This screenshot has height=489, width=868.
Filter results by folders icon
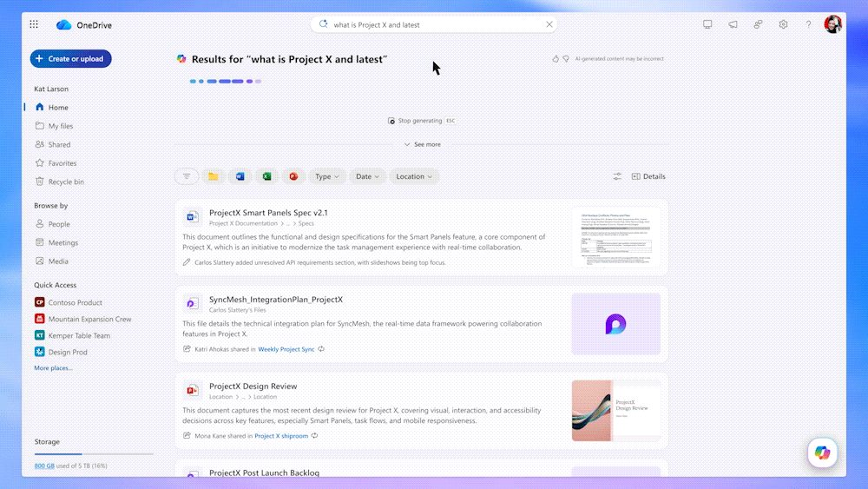(x=214, y=176)
